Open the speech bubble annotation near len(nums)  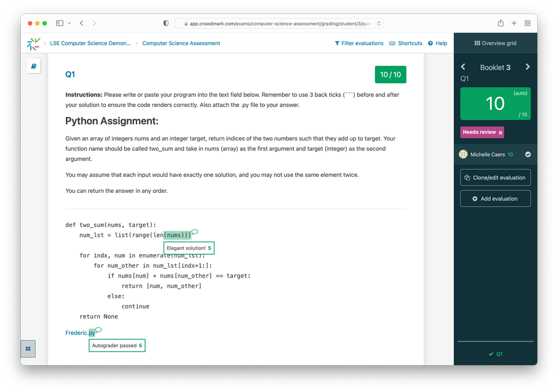[x=194, y=231]
